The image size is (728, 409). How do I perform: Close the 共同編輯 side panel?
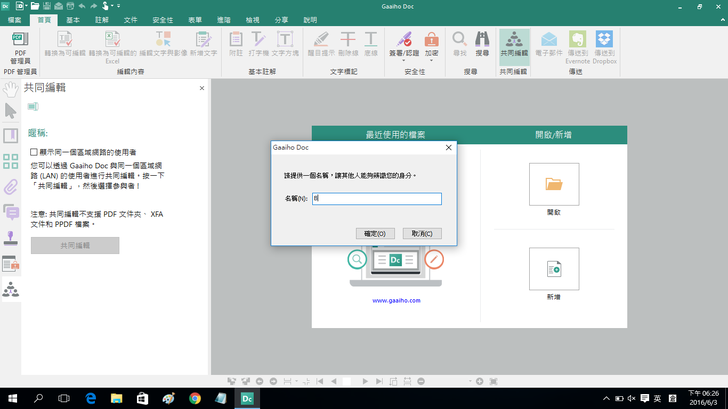pyautogui.click(x=202, y=88)
